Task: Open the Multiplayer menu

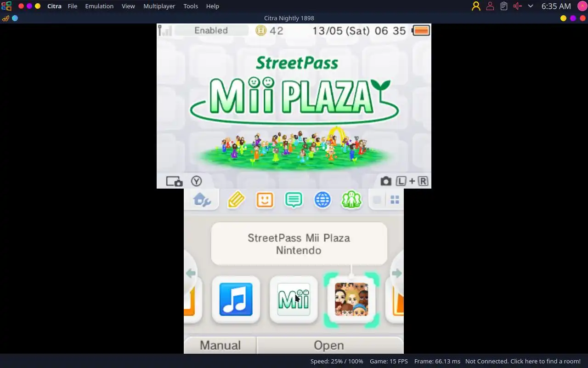Action: click(159, 6)
